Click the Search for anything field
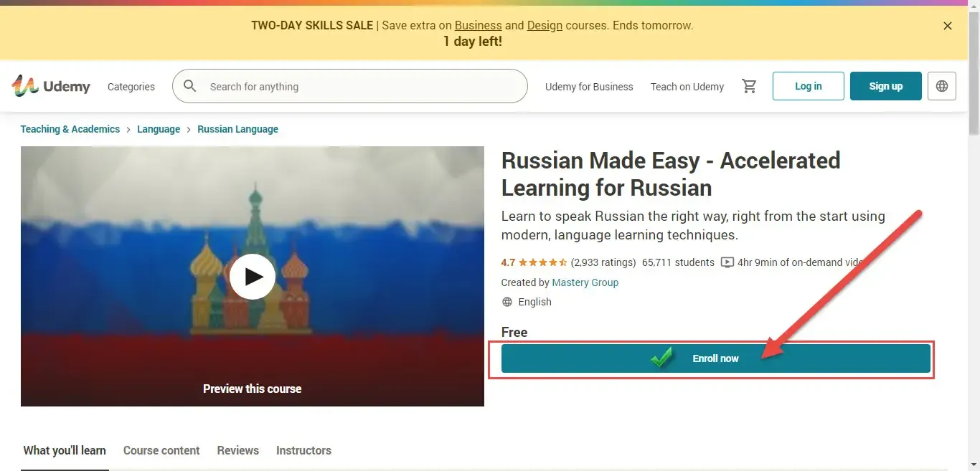980x471 pixels. (350, 86)
